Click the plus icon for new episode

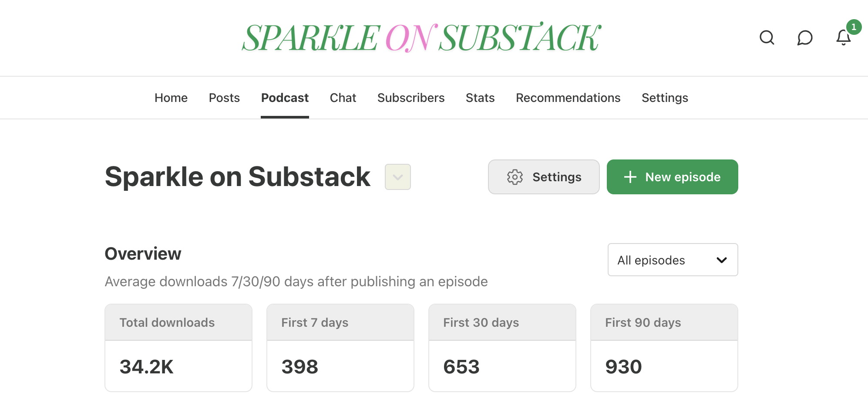click(x=630, y=177)
